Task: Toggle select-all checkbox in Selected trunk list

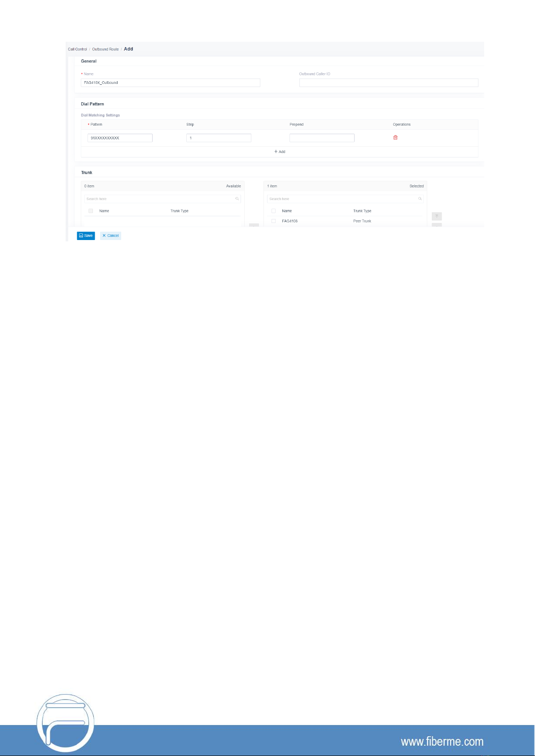Action: pos(273,211)
